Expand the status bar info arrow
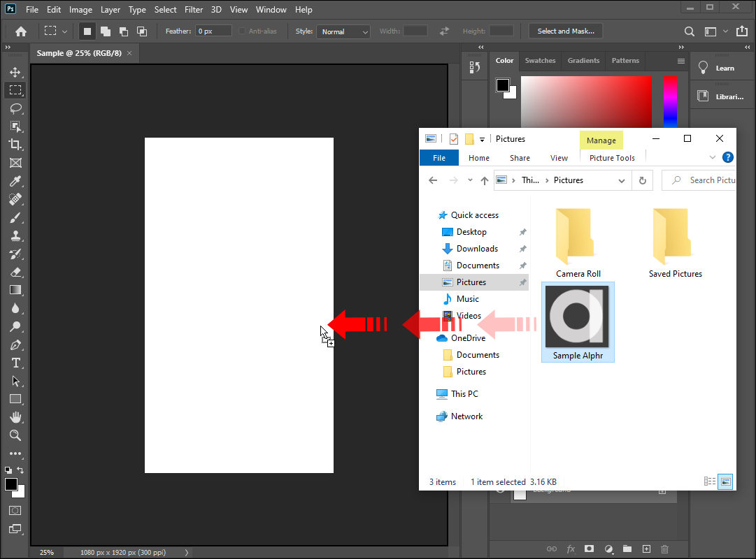The image size is (756, 559). click(x=187, y=553)
